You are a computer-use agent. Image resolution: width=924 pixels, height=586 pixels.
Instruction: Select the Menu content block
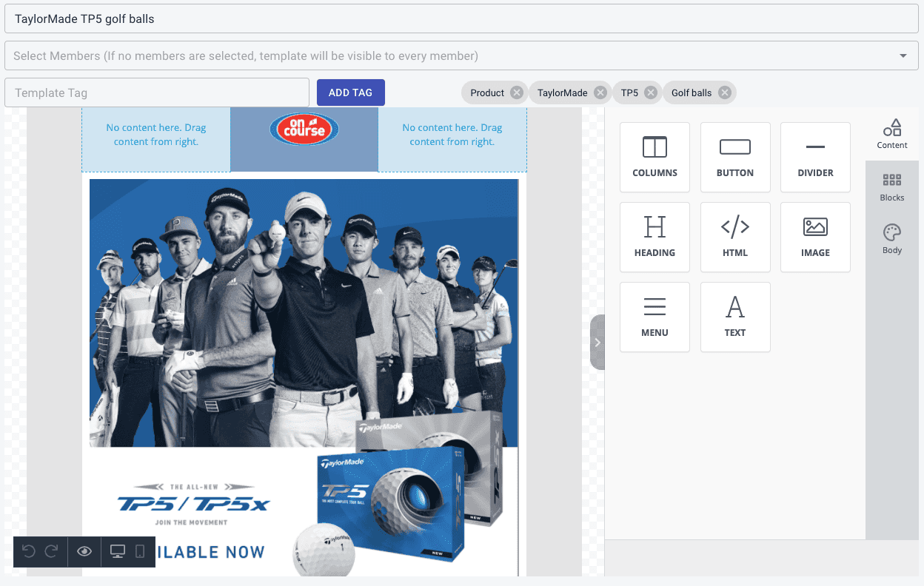pos(654,317)
